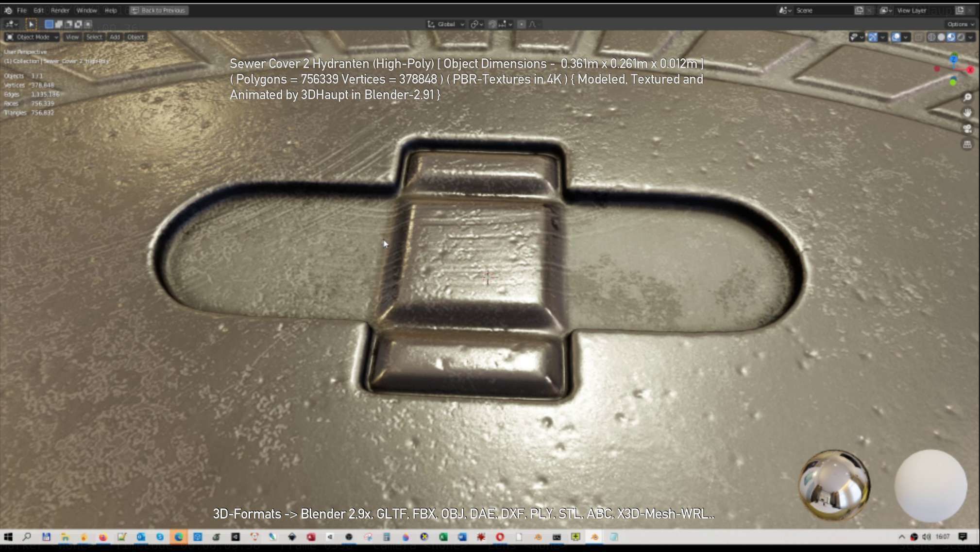Screen dimensions: 980x552
Task: Click the View Layer name field
Action: click(924, 10)
